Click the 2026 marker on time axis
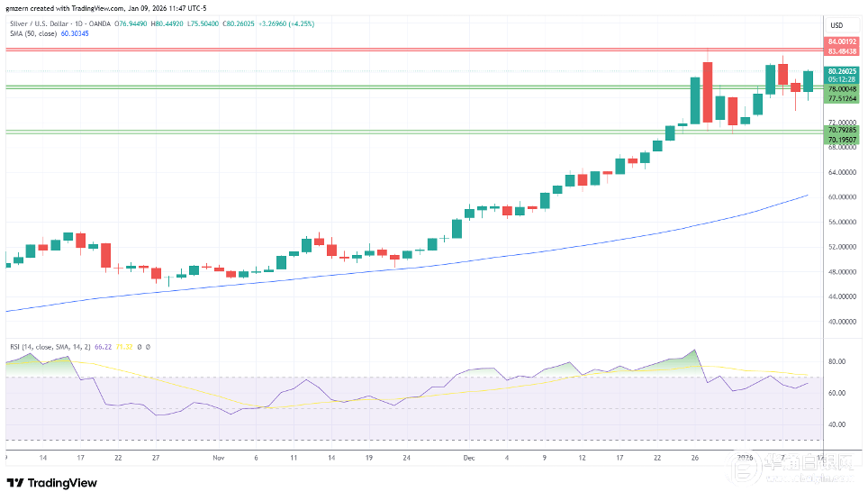Image resolution: width=868 pixels, height=501 pixels. [745, 458]
